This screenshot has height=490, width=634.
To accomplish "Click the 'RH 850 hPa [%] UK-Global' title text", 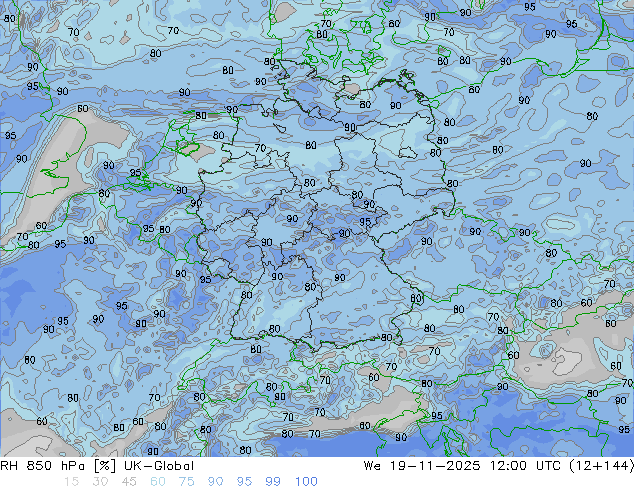I will (x=97, y=466).
